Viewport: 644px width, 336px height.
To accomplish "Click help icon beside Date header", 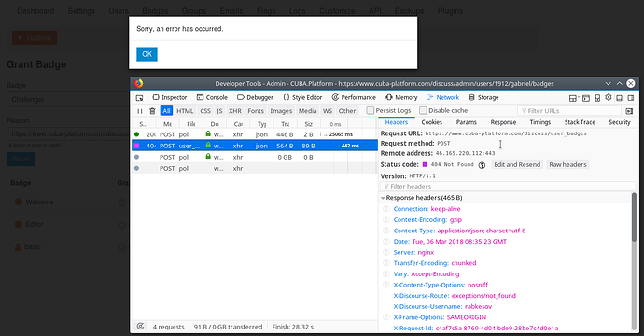I will (x=386, y=242).
